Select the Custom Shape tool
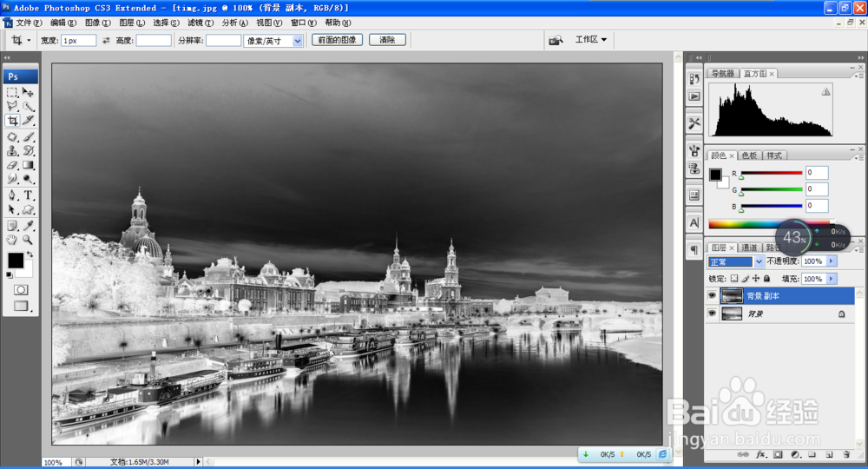 click(28, 209)
